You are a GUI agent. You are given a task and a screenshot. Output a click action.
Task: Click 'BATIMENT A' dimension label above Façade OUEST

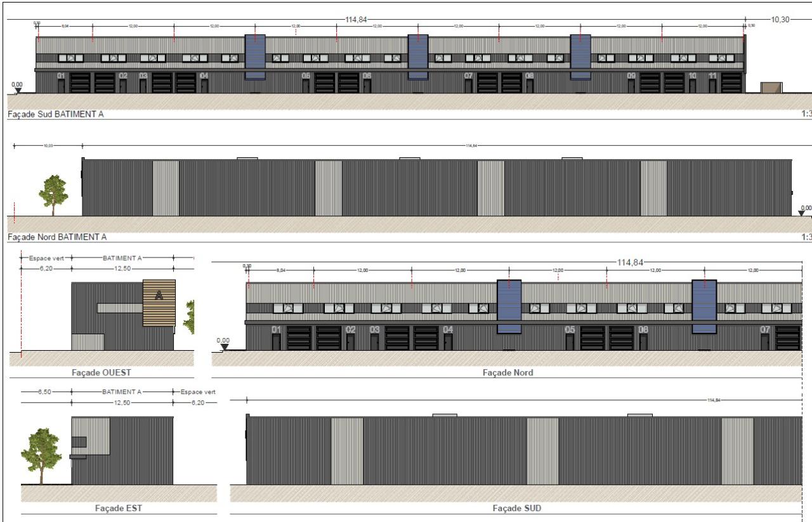tap(122, 258)
